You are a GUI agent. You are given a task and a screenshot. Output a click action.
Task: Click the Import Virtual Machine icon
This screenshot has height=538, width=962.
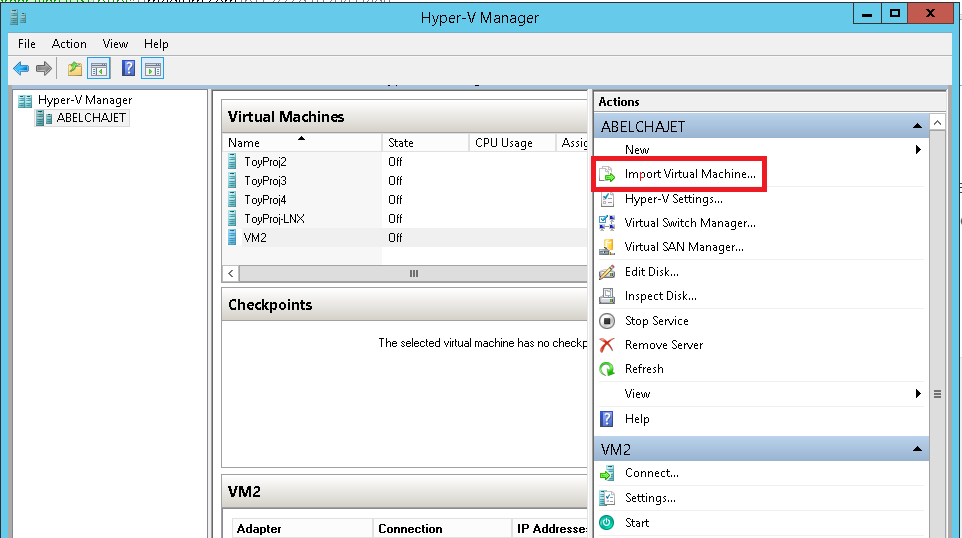[607, 175]
